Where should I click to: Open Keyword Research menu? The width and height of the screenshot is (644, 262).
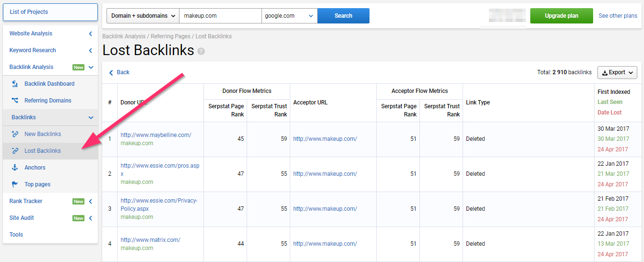pos(33,50)
